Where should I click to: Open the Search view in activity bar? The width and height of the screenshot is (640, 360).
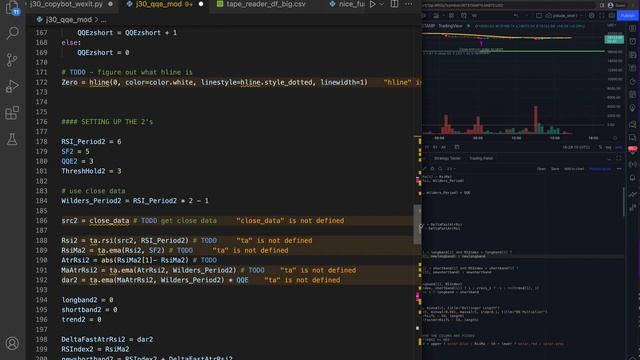point(12,33)
